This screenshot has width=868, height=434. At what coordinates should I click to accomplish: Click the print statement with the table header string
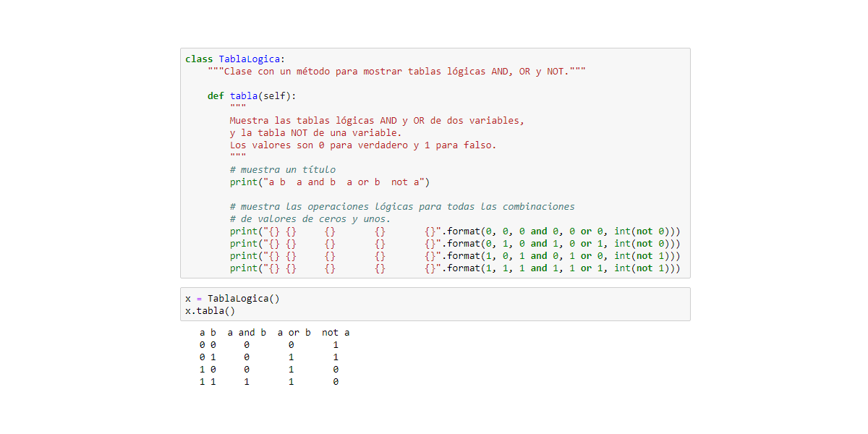click(330, 182)
